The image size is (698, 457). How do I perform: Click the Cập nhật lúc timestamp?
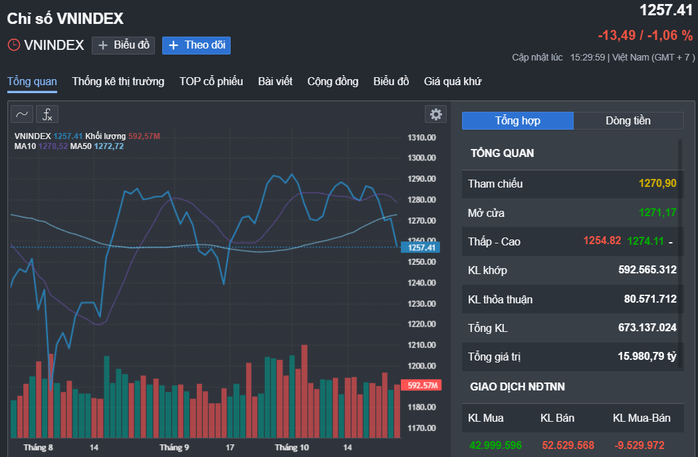click(603, 57)
